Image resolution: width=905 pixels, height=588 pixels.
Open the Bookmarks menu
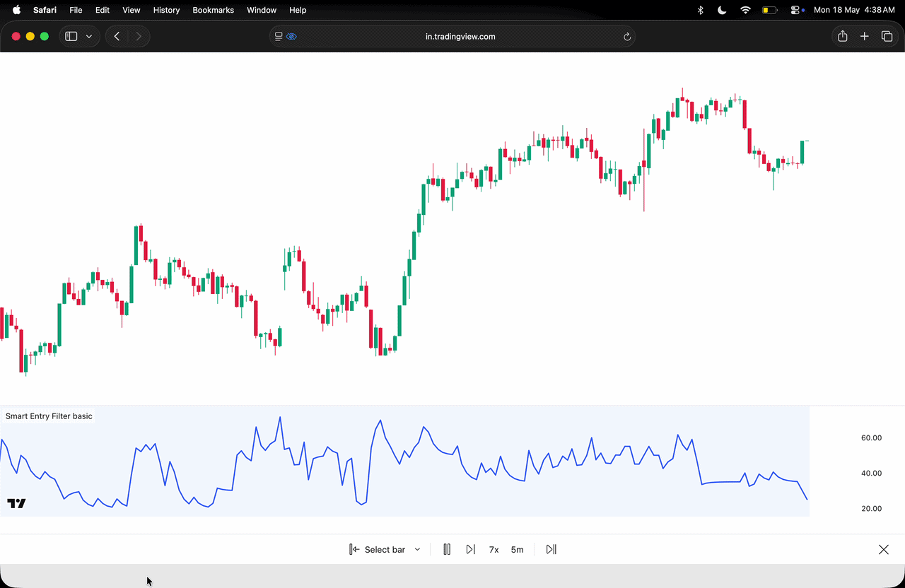(213, 10)
